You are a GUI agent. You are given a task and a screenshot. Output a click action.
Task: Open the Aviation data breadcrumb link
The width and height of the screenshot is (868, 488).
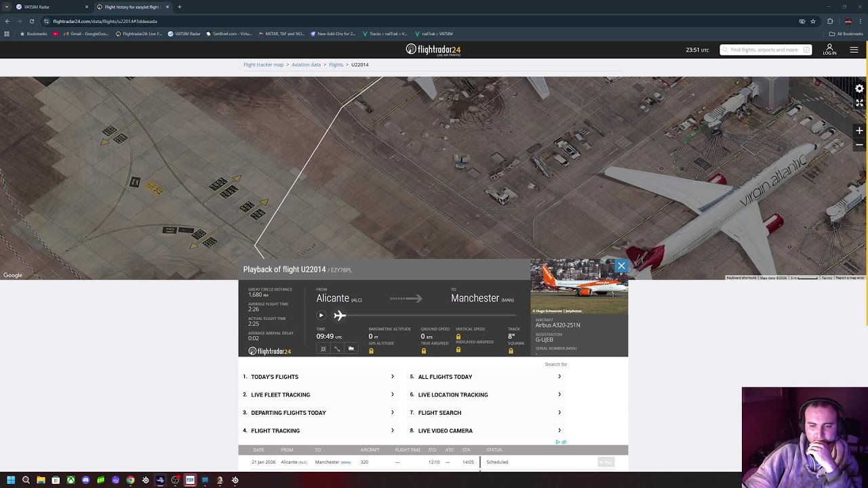307,64
